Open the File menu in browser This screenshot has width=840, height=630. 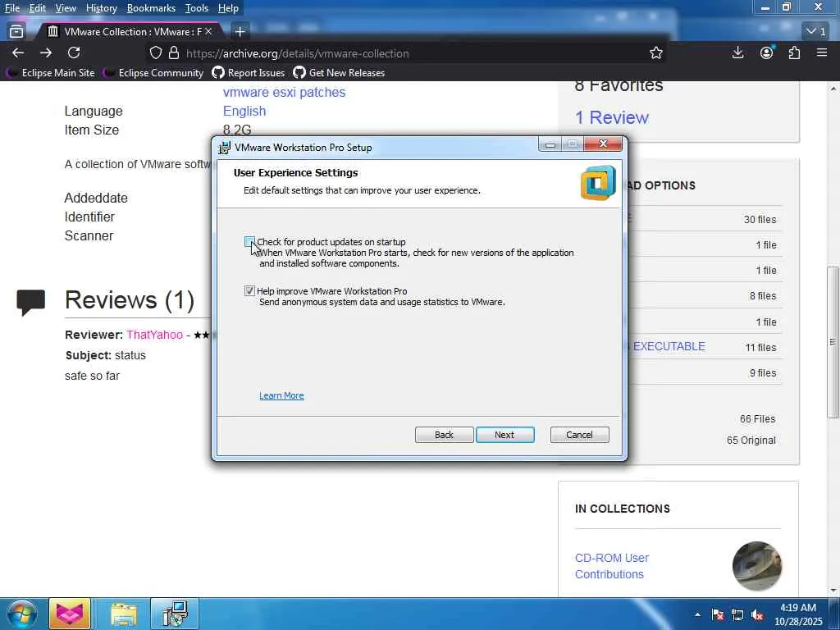[x=11, y=8]
